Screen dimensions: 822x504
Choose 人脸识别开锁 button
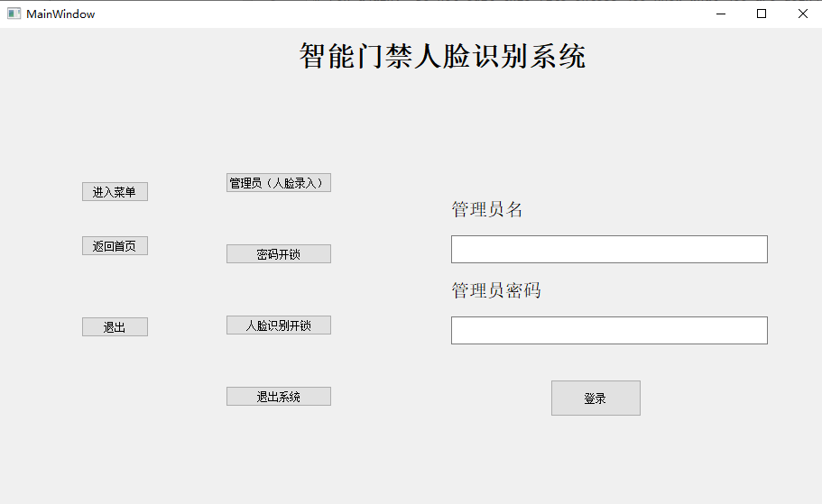pyautogui.click(x=279, y=325)
